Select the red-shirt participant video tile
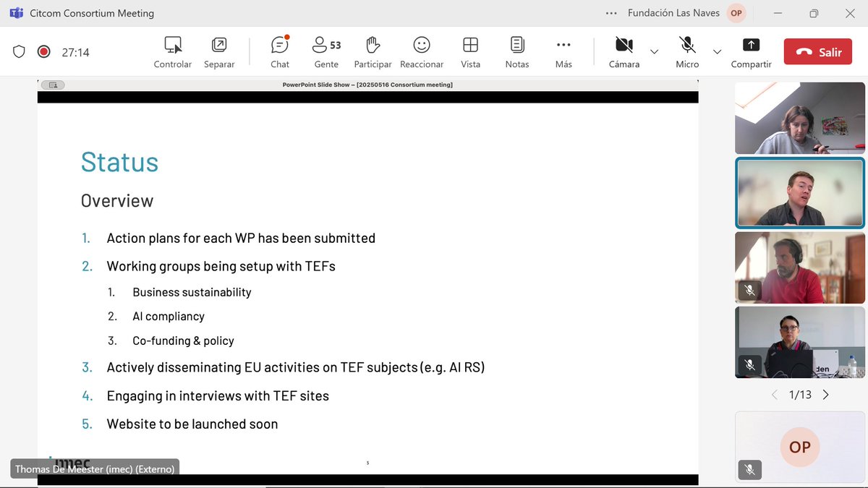 799,267
